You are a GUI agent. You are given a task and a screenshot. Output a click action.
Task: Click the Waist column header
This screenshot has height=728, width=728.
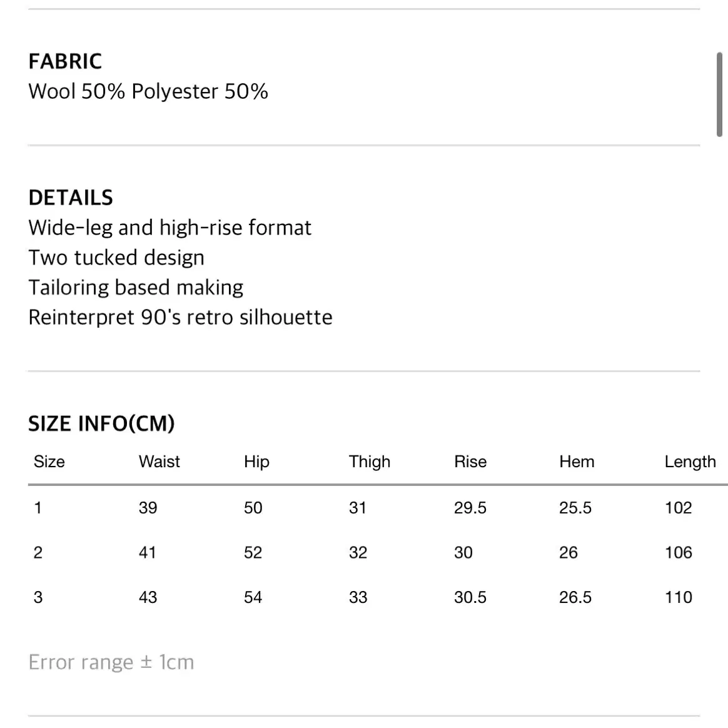159,462
